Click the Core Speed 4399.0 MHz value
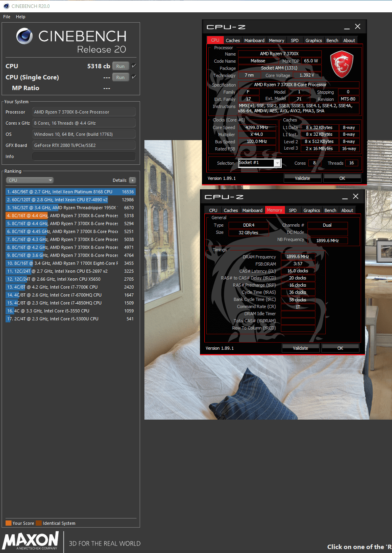 coord(257,127)
